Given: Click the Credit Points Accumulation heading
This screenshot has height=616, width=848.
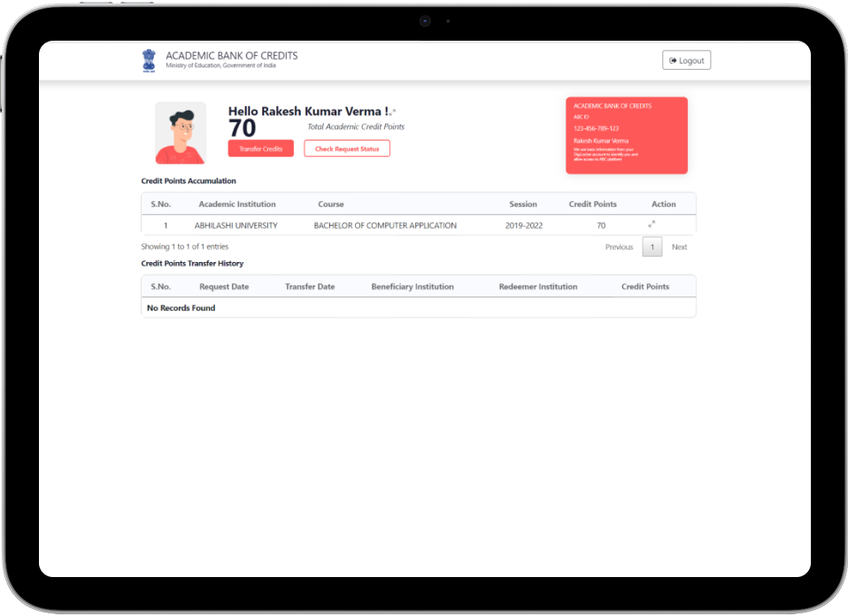Looking at the screenshot, I should pos(188,181).
